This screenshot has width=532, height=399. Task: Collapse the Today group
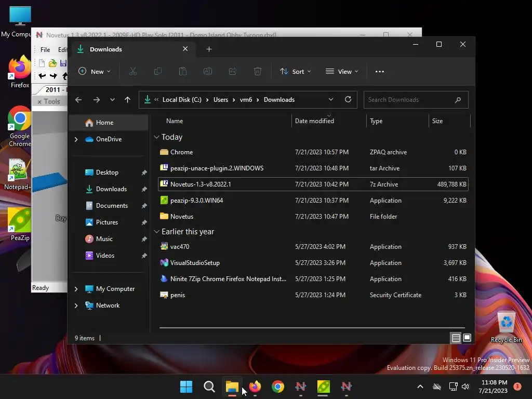[156, 137]
